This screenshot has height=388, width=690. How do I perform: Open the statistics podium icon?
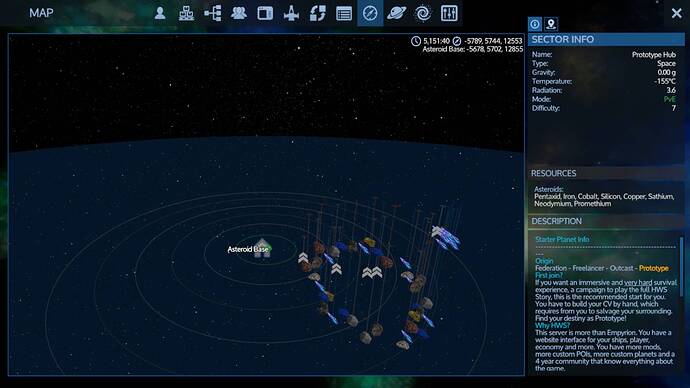click(187, 13)
